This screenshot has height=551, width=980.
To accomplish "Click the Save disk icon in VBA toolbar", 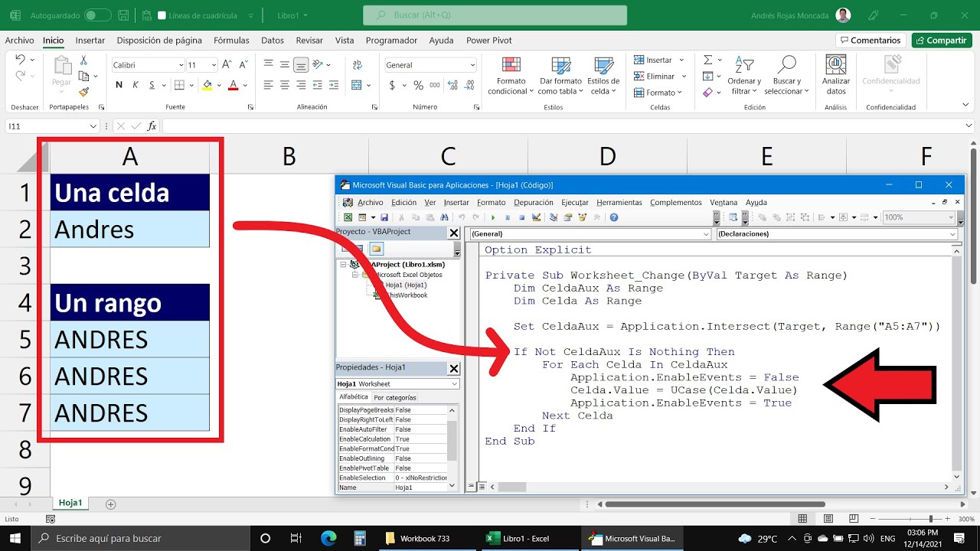I will [x=384, y=217].
